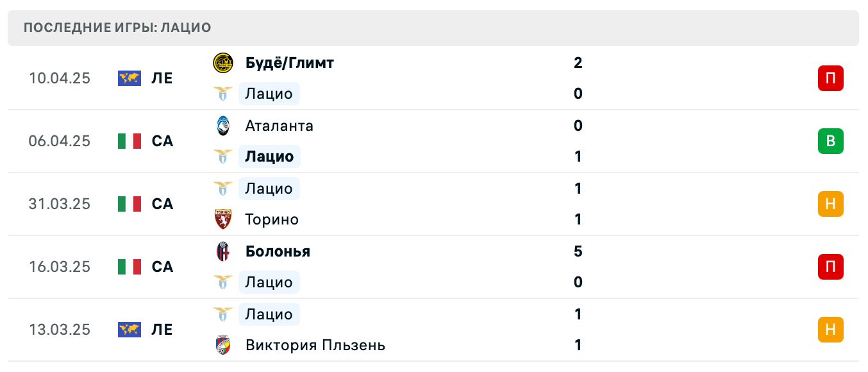Screen dimensions: 868x372
Task: Open the Будё/Глимт team name link
Action: tap(288, 62)
